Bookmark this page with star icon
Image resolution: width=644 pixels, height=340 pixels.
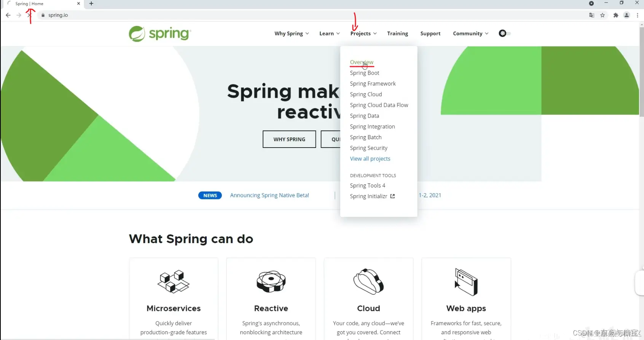click(x=603, y=15)
